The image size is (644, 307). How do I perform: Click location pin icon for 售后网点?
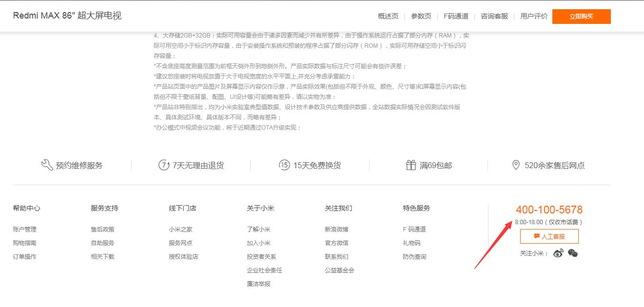point(516,165)
